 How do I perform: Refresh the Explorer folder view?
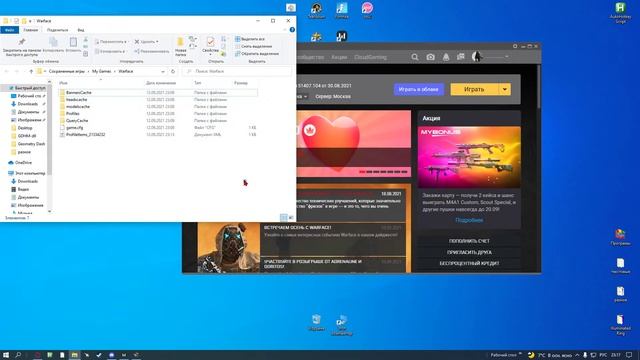[x=173, y=71]
